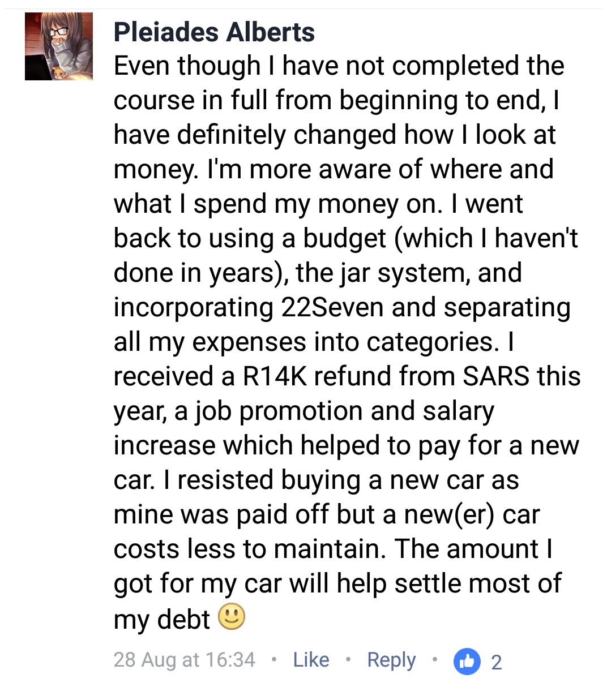Click the word 22Seven in the comment
The image size is (607, 700).
pos(332,308)
